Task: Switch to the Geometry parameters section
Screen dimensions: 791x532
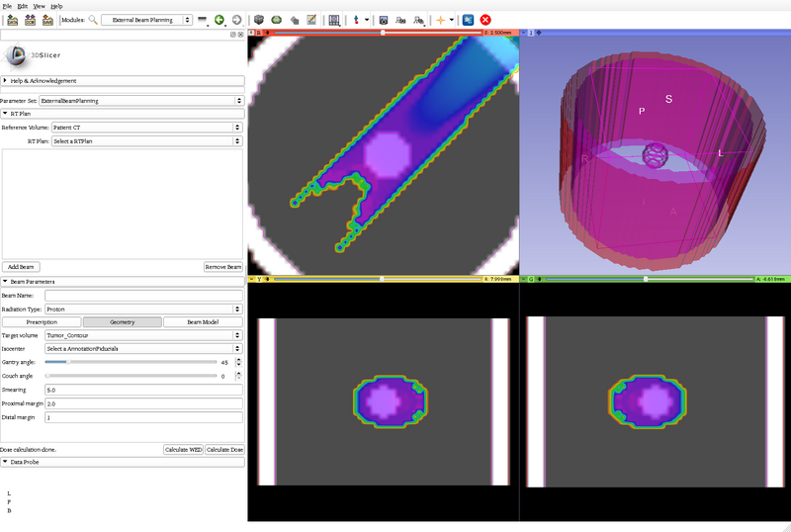Action: 123,322
